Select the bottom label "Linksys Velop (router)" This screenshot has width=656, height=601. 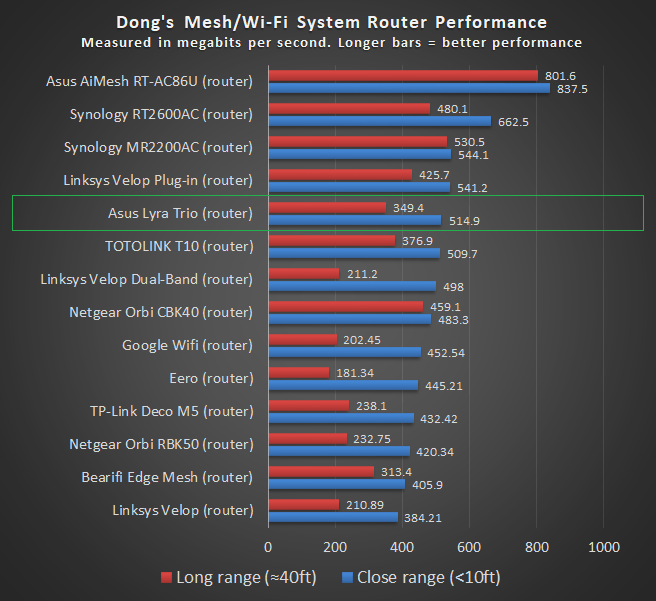click(183, 510)
